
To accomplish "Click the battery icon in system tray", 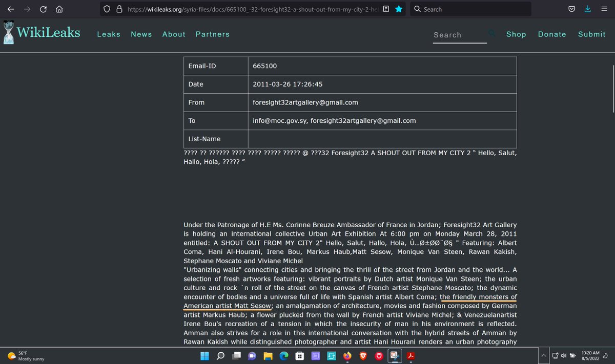I will (x=572, y=356).
